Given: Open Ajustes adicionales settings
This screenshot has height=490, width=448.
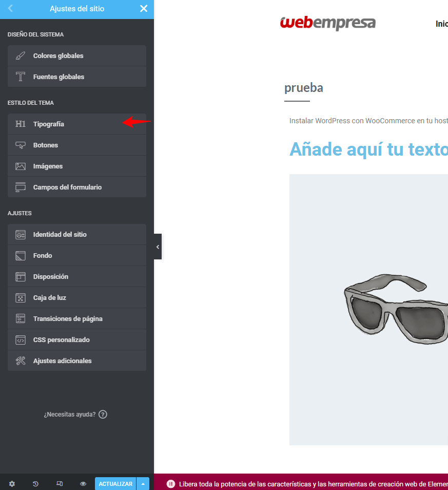Looking at the screenshot, I should click(x=77, y=361).
